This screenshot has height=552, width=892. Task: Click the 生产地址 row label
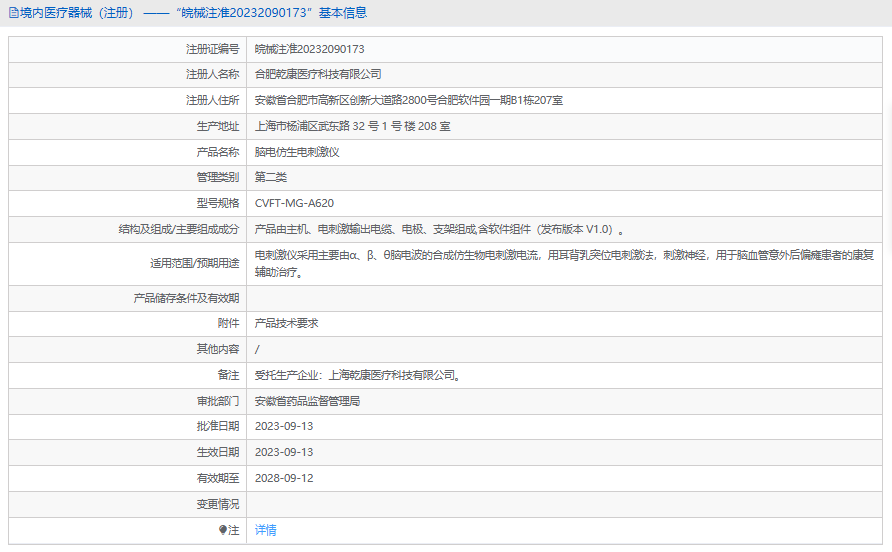(x=218, y=126)
